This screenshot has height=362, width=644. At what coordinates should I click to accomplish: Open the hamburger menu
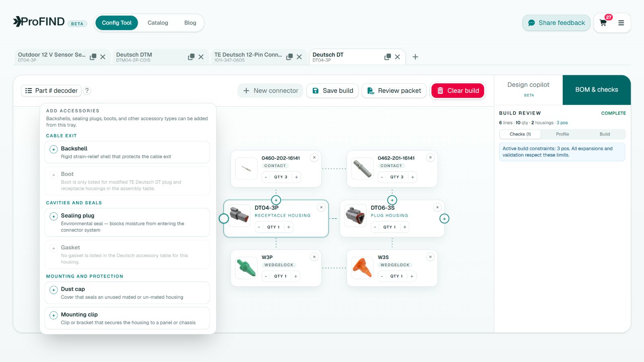pyautogui.click(x=621, y=23)
